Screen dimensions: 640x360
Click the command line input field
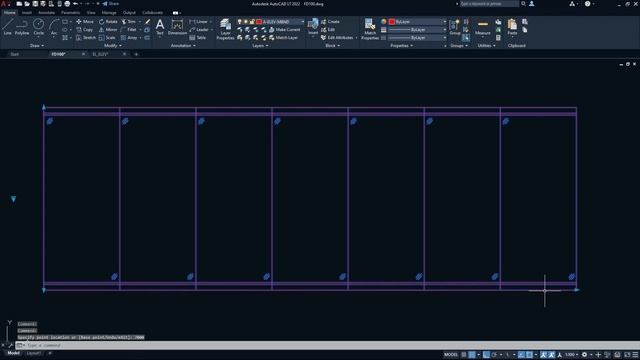tap(327, 345)
